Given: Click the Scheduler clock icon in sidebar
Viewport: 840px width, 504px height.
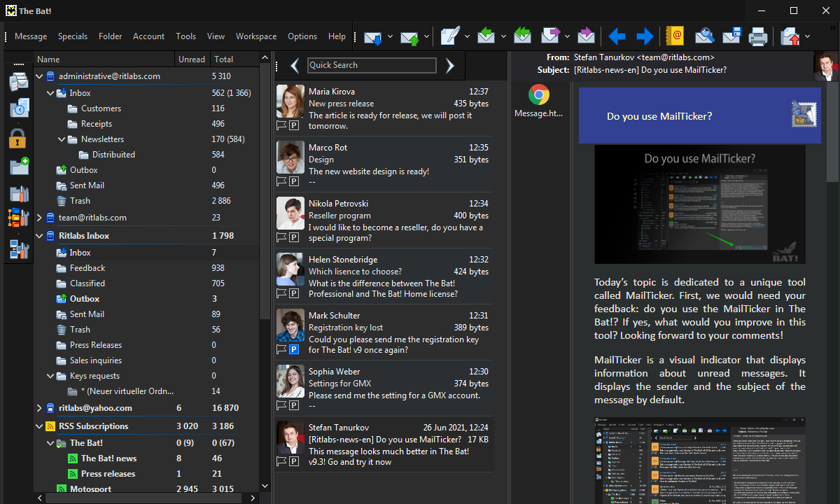Looking at the screenshot, I should click(18, 109).
